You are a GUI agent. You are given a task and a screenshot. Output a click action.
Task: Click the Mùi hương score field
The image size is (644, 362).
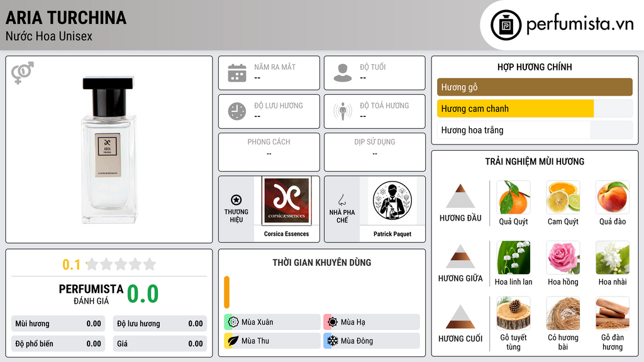(x=58, y=324)
